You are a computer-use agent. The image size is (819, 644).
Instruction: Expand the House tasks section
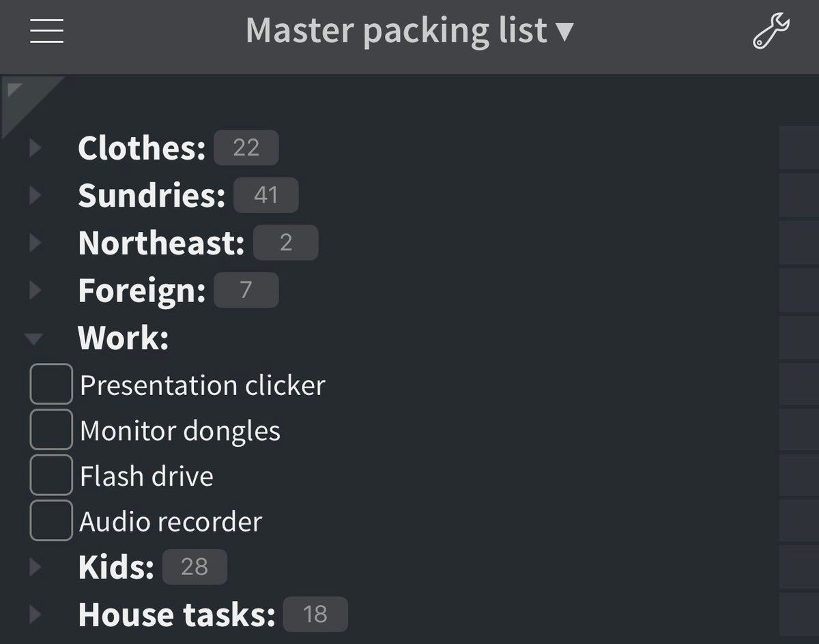[x=35, y=615]
